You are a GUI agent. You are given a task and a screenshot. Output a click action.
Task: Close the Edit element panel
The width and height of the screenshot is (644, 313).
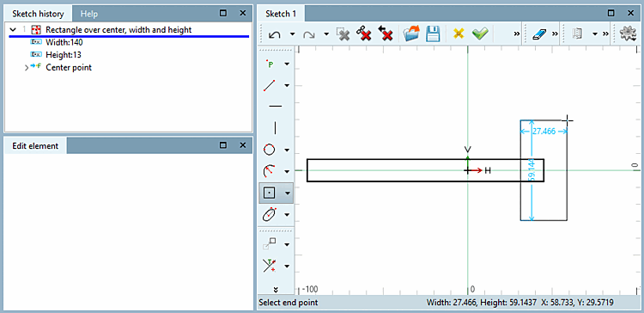pos(242,144)
